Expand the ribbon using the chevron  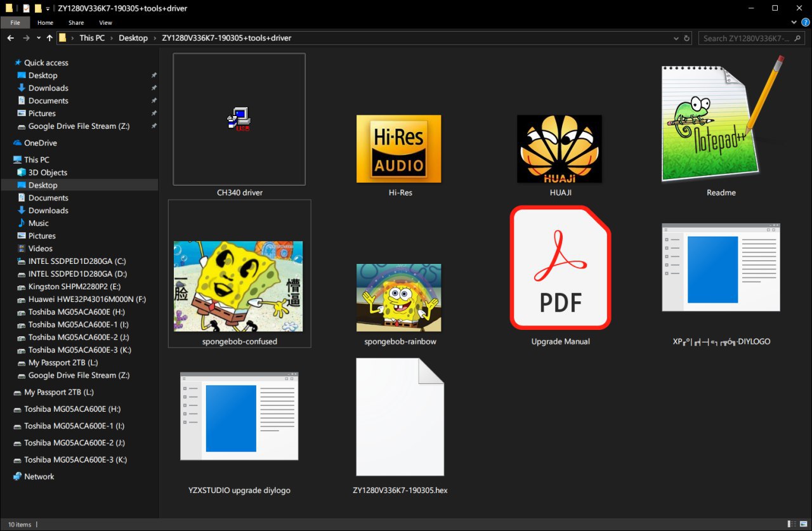(796, 22)
